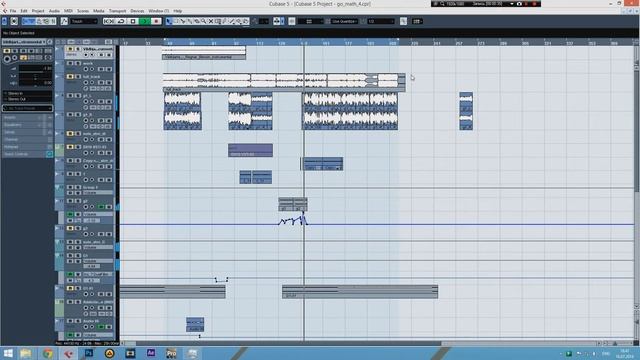Open the Stereo In routing selector
The image size is (640, 360).
[x=27, y=93]
